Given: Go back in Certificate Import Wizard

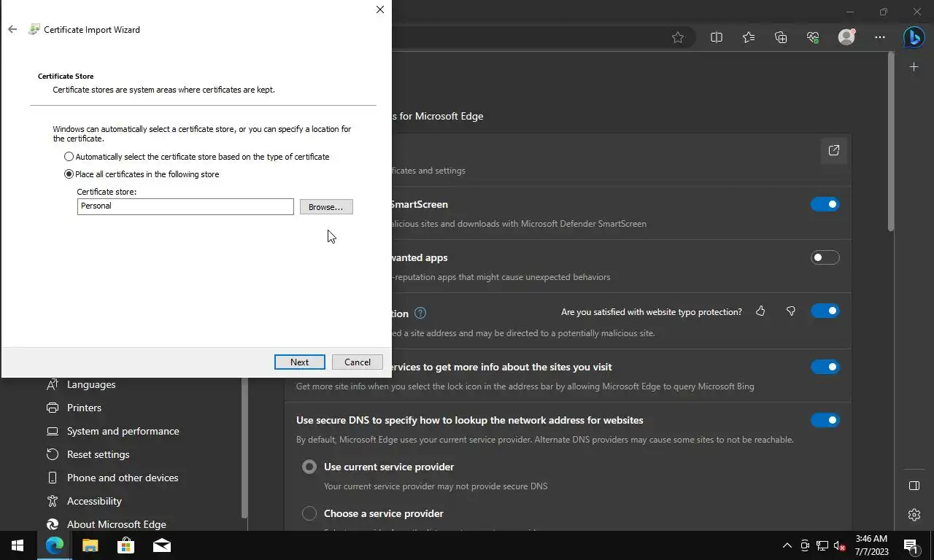Looking at the screenshot, I should [x=12, y=30].
